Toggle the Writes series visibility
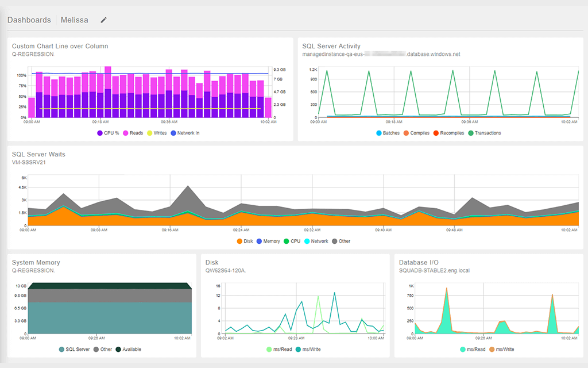 150,133
